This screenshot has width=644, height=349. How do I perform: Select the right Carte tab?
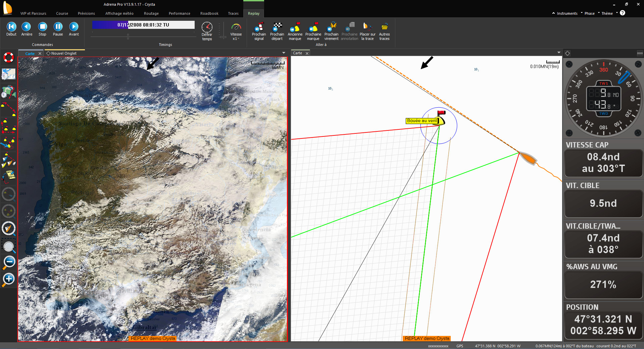tap(297, 53)
